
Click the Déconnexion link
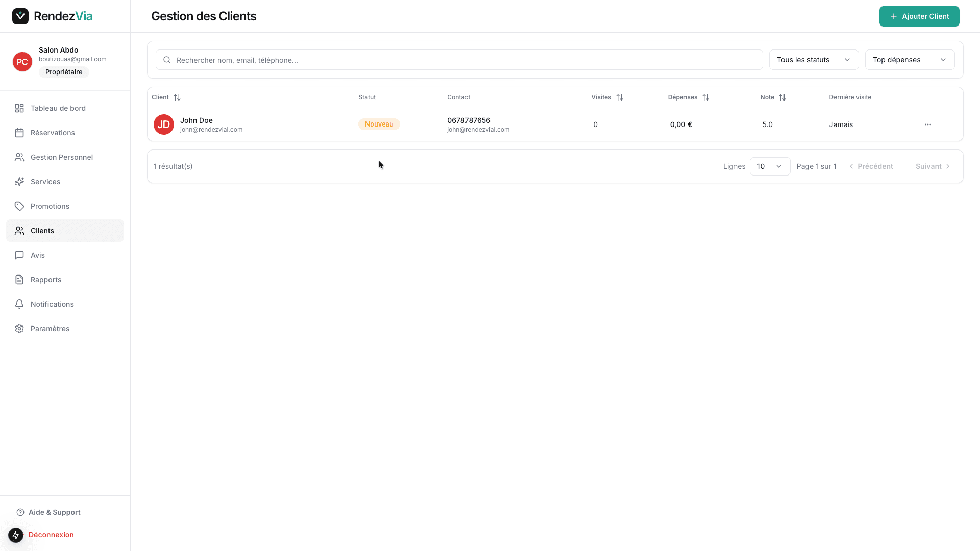click(51, 535)
